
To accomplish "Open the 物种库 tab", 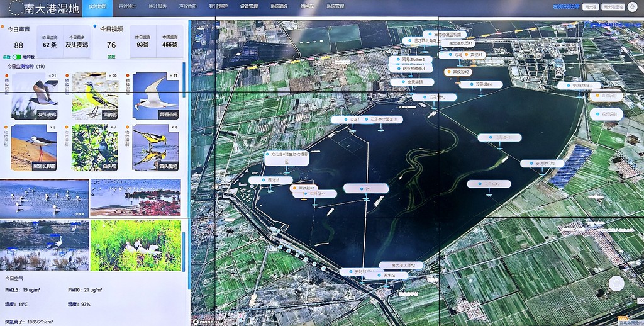I will (307, 6).
